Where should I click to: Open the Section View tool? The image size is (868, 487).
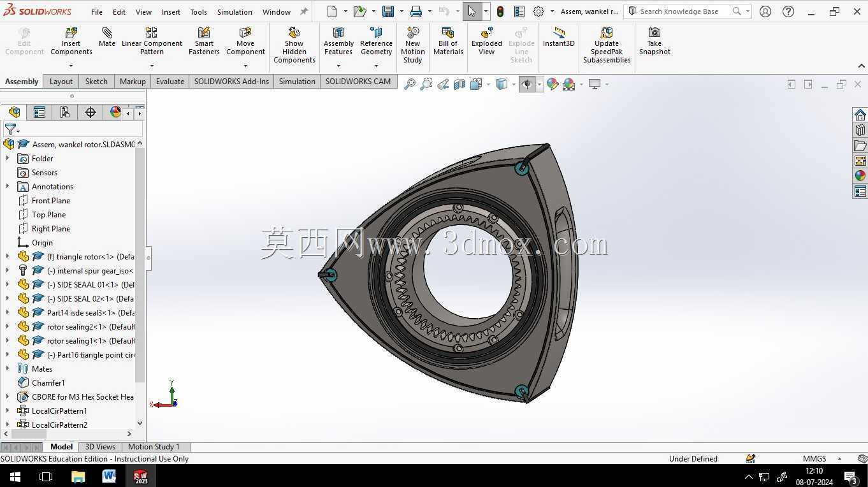point(459,84)
